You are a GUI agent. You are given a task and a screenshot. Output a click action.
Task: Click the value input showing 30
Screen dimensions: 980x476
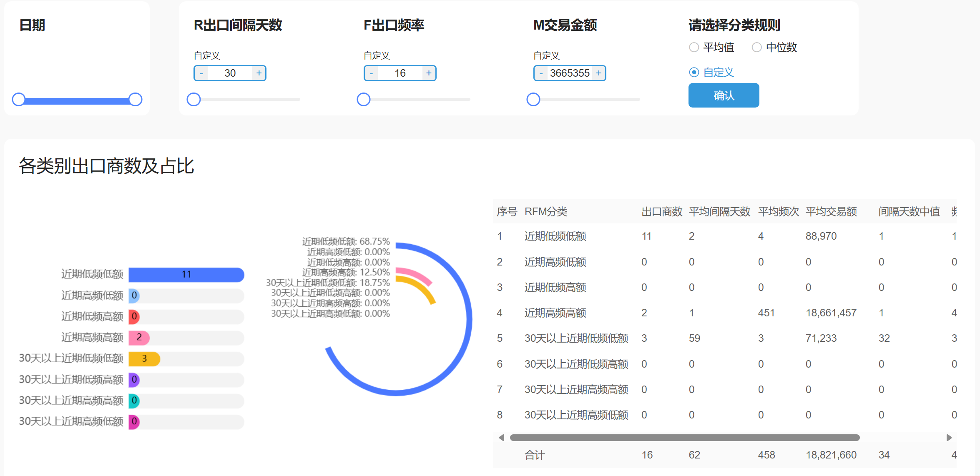230,73
